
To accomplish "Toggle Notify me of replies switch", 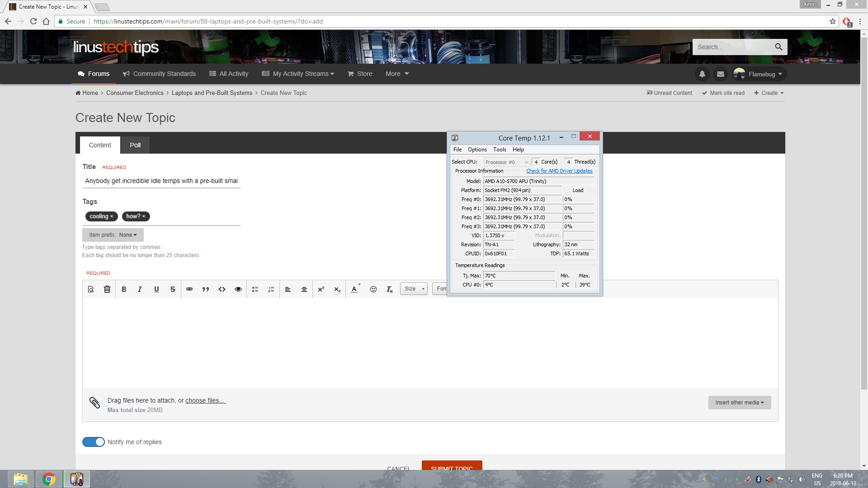I will click(x=94, y=442).
